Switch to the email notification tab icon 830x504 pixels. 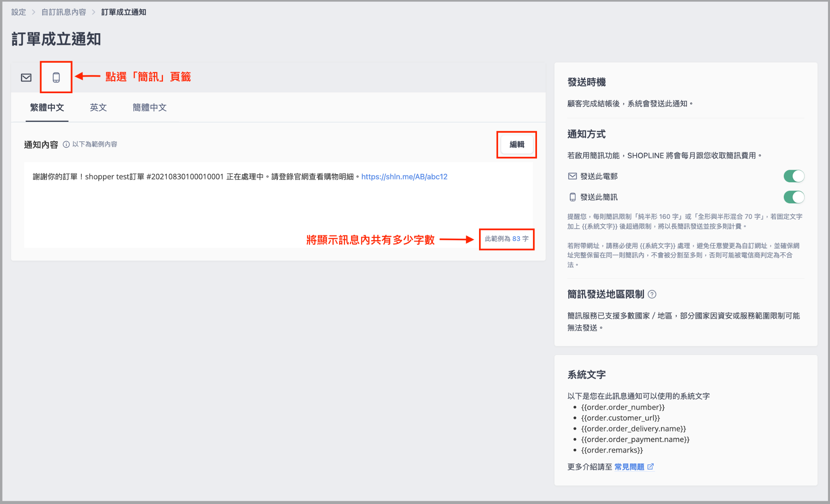tap(26, 77)
